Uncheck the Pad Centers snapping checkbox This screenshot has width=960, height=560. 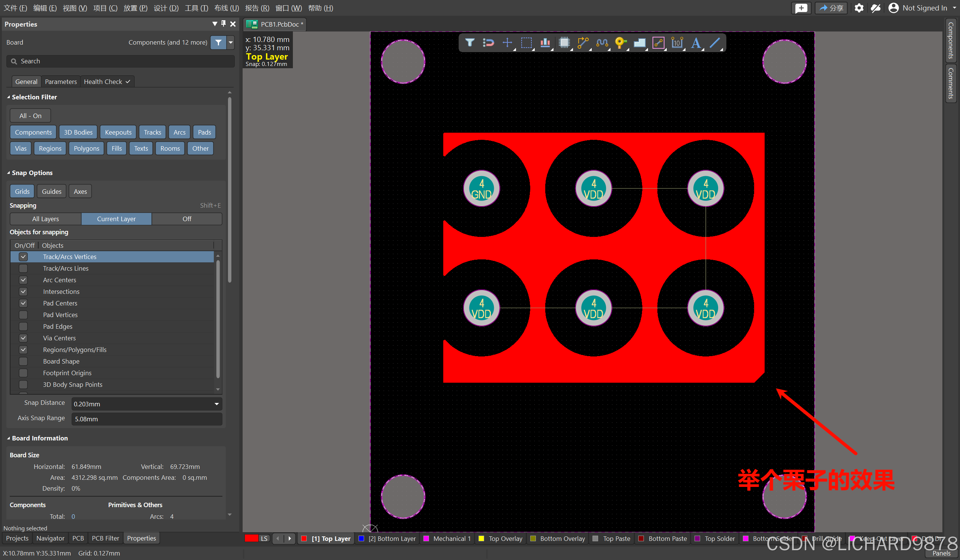click(x=23, y=303)
